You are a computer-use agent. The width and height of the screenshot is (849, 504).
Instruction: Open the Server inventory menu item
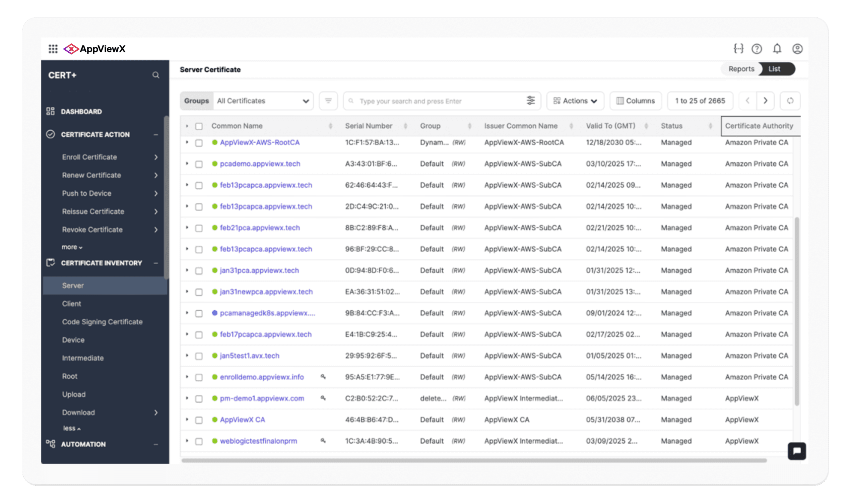pyautogui.click(x=105, y=285)
